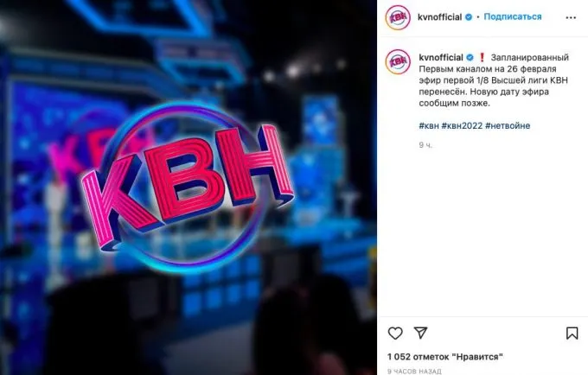The width and height of the screenshot is (588, 375).
Task: Open the #квн2022 hashtag
Action: [x=462, y=126]
